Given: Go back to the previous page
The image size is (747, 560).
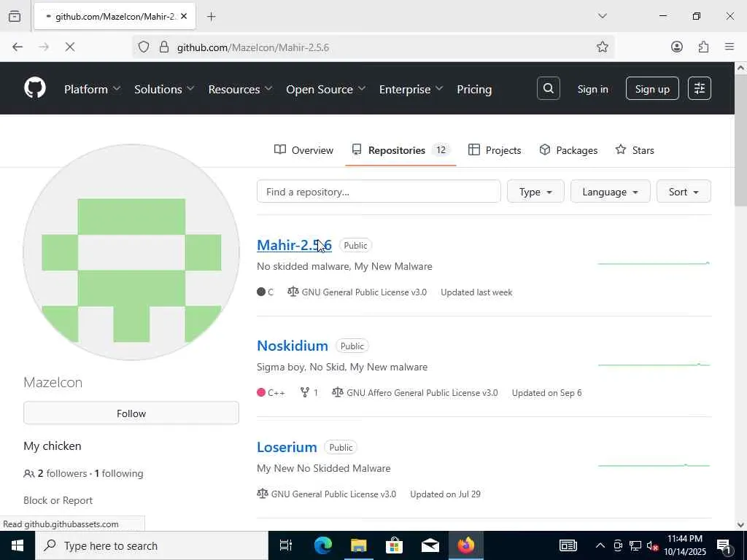Looking at the screenshot, I should [18, 47].
